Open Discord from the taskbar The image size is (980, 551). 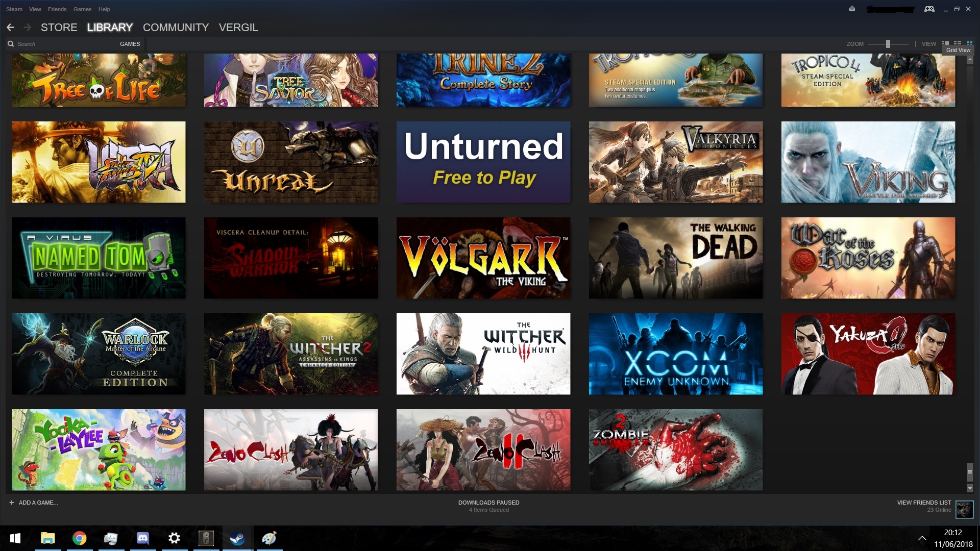(143, 538)
